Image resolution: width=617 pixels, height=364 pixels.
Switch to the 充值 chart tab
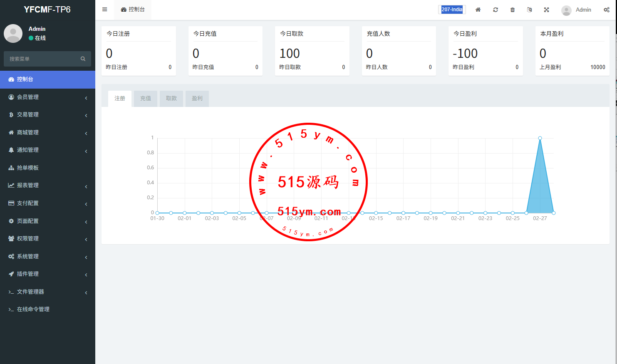[146, 99]
